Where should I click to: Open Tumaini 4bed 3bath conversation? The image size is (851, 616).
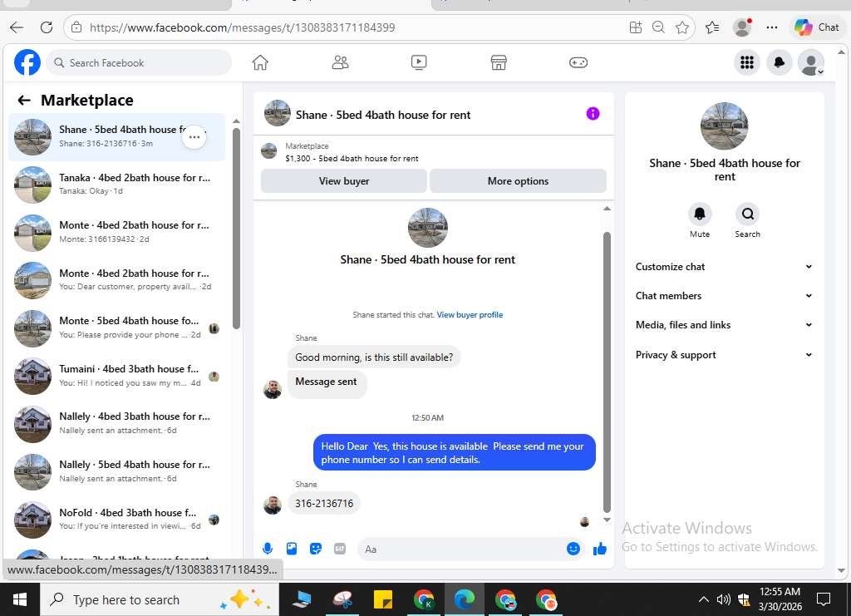(x=116, y=376)
